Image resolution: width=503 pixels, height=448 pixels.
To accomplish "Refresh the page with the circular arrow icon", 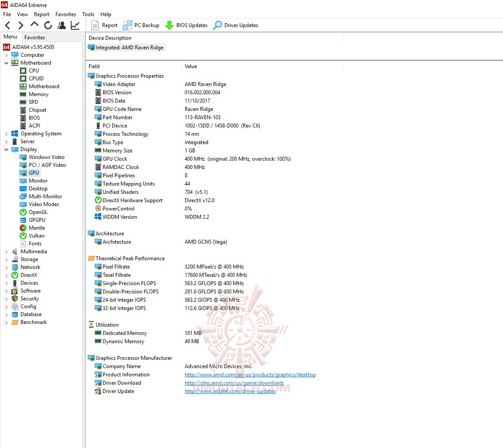I will tap(48, 25).
